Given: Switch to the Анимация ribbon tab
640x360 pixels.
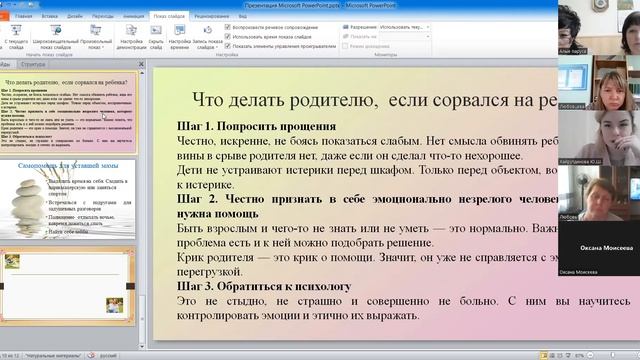Looking at the screenshot, I should tap(133, 16).
